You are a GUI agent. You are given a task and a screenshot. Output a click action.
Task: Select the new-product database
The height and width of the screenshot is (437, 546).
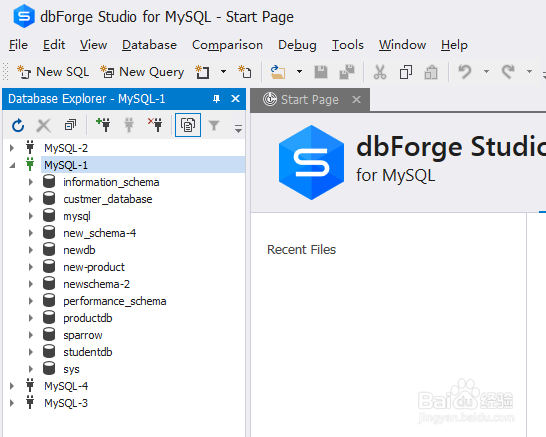[x=94, y=267]
